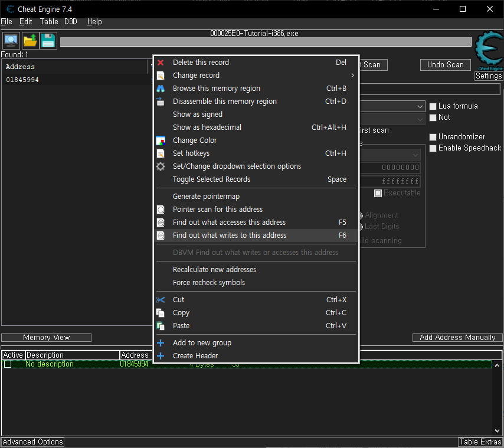Choose Toggle Selected Records
504x448 pixels.
click(x=256, y=179)
